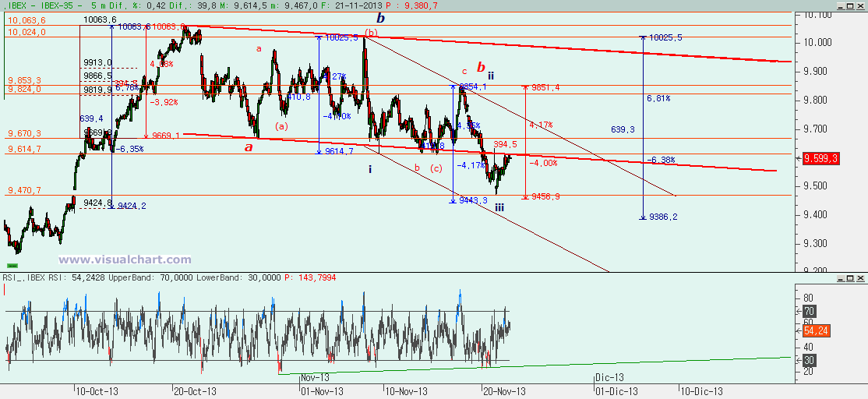Image resolution: width=868 pixels, height=399 pixels.
Task: Click the orange 9,853,3 level label
Action: pos(23,81)
